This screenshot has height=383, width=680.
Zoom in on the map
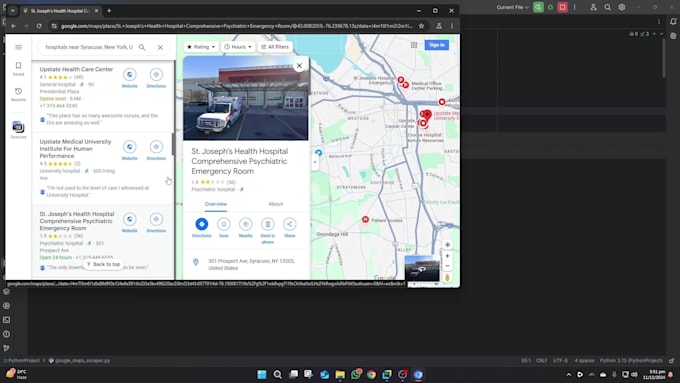(447, 256)
